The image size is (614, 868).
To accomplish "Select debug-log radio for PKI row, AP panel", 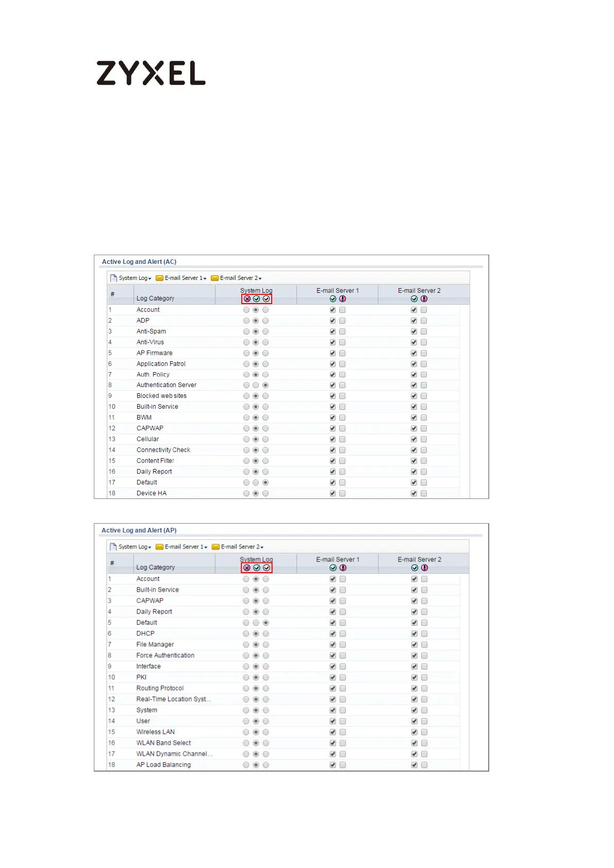I will click(x=266, y=678).
